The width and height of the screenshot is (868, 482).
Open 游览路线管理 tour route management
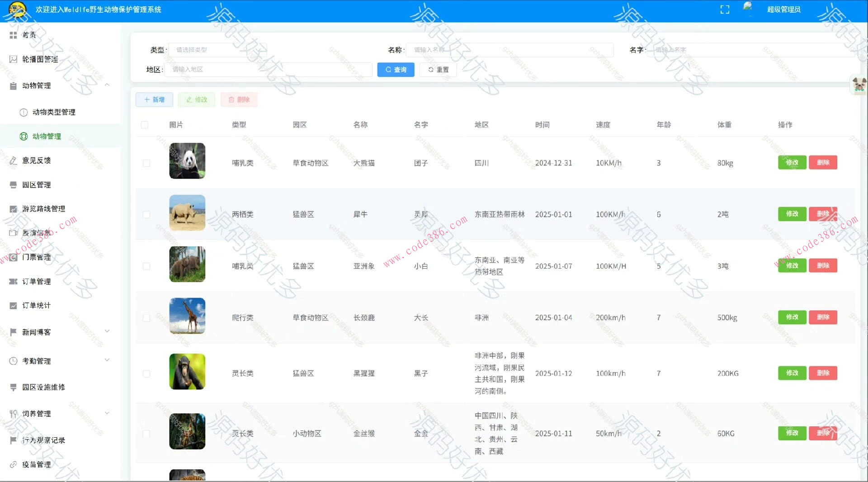(13, 208)
